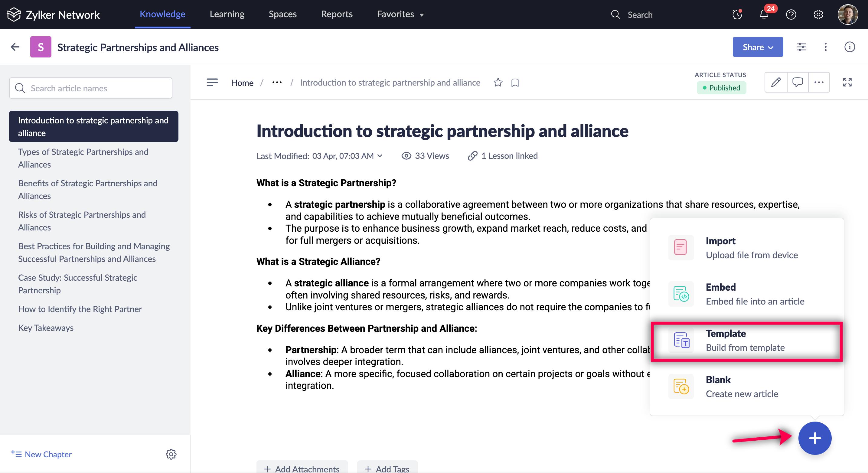
Task: Click the pencil edit article icon
Action: 776,82
